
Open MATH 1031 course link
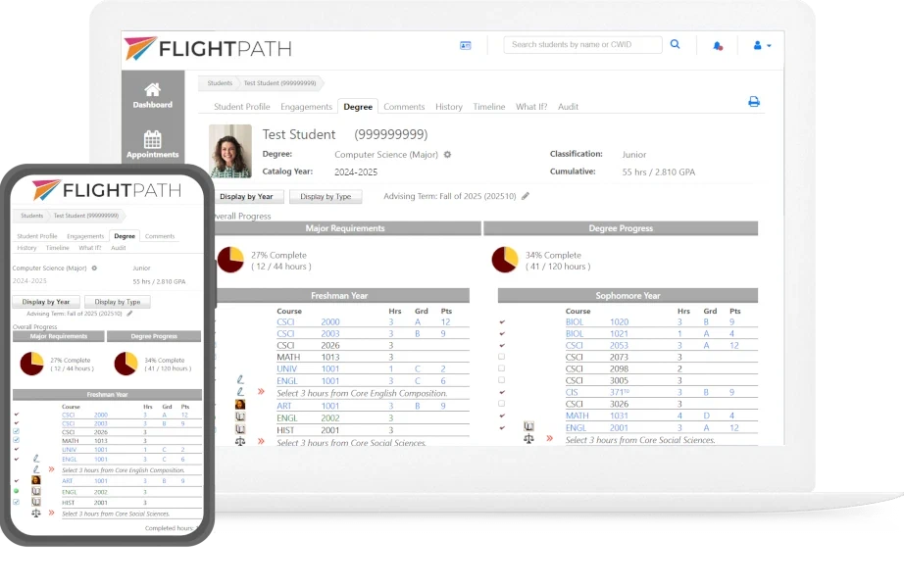597,416
